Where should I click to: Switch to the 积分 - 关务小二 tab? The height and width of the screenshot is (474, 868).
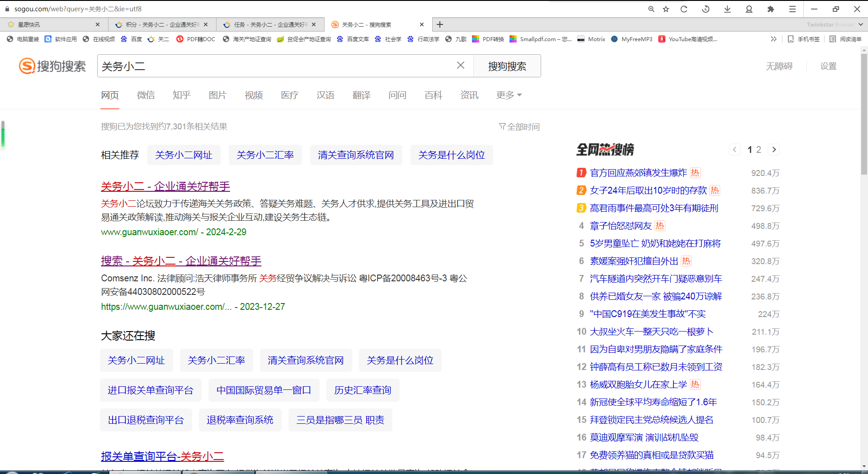point(157,24)
